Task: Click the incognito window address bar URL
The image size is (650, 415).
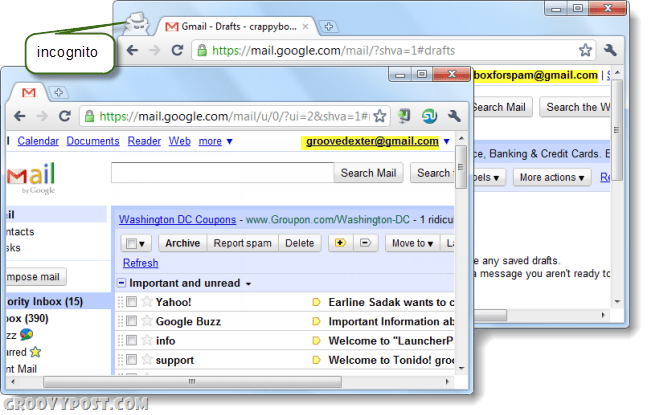Action: click(x=333, y=51)
